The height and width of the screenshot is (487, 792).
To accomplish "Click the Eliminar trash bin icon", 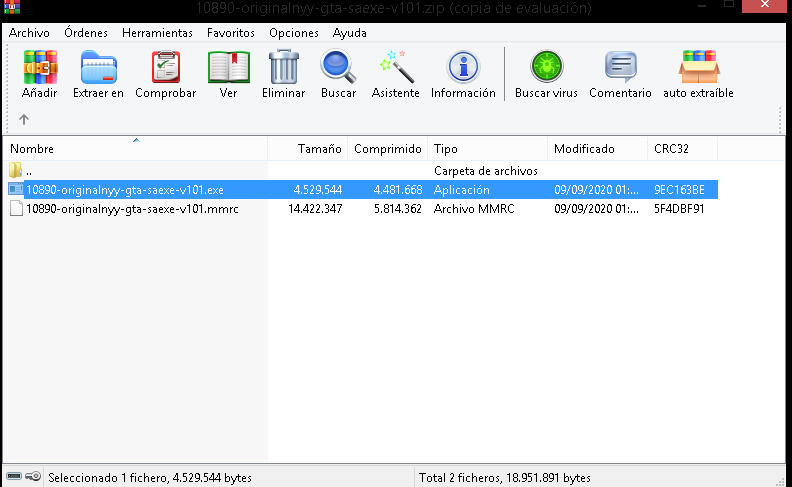I will tap(283, 67).
